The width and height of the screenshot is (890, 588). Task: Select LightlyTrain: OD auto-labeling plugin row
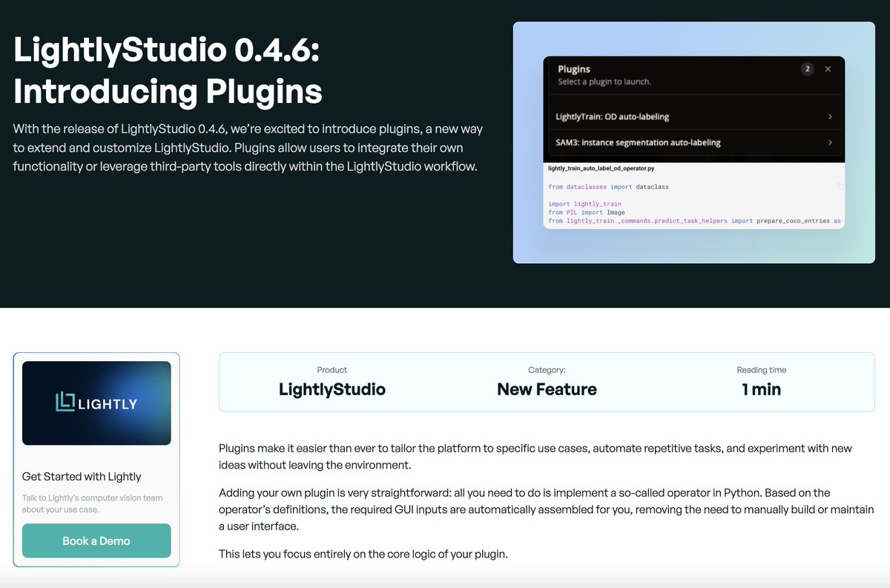point(693,116)
